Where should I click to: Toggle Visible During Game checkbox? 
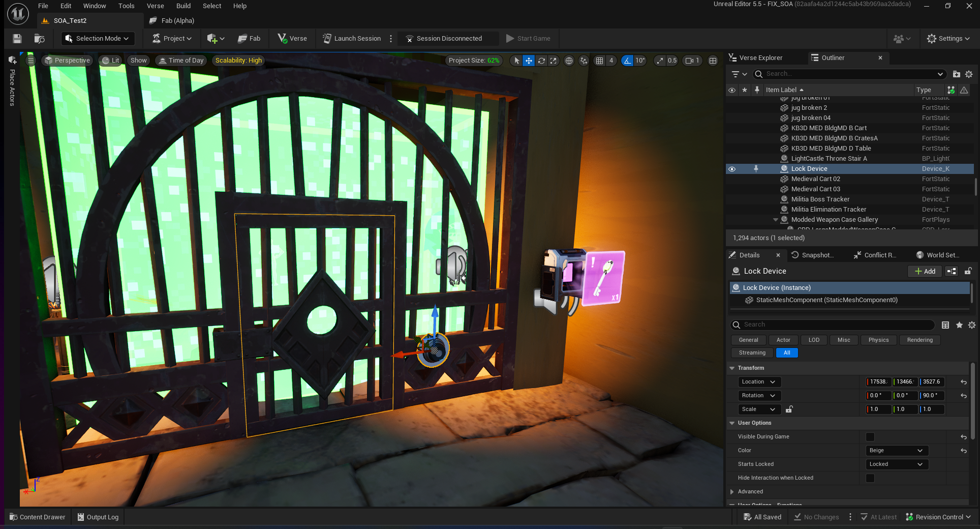[870, 437]
